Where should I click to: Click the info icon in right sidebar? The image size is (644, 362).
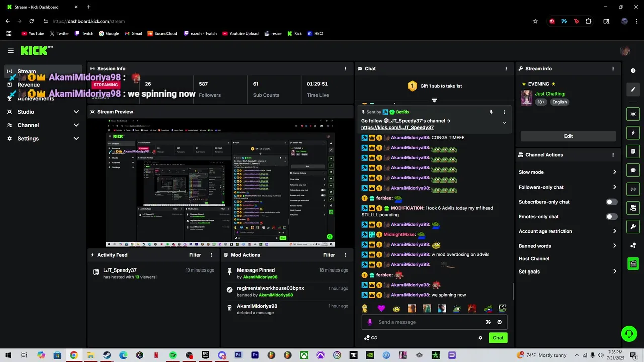(633, 71)
